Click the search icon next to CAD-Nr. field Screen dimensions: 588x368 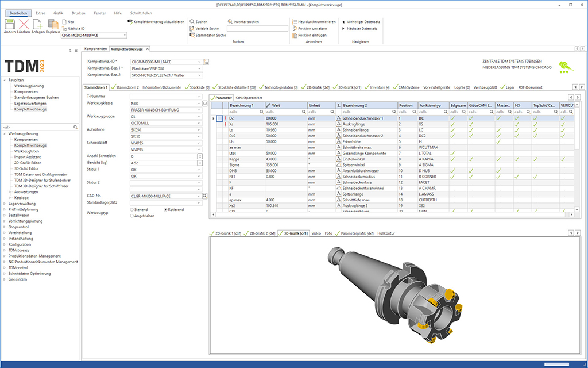pos(205,196)
